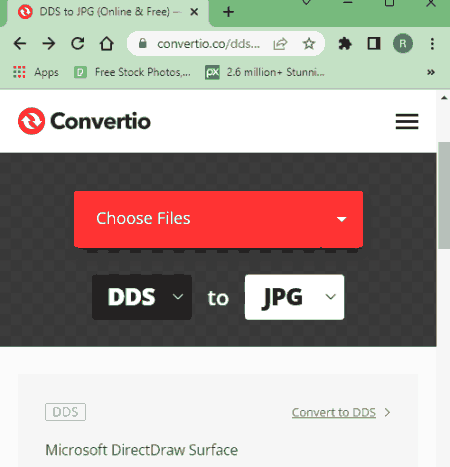Select the DDS to JPG tab
450x467 pixels.
tap(108, 12)
